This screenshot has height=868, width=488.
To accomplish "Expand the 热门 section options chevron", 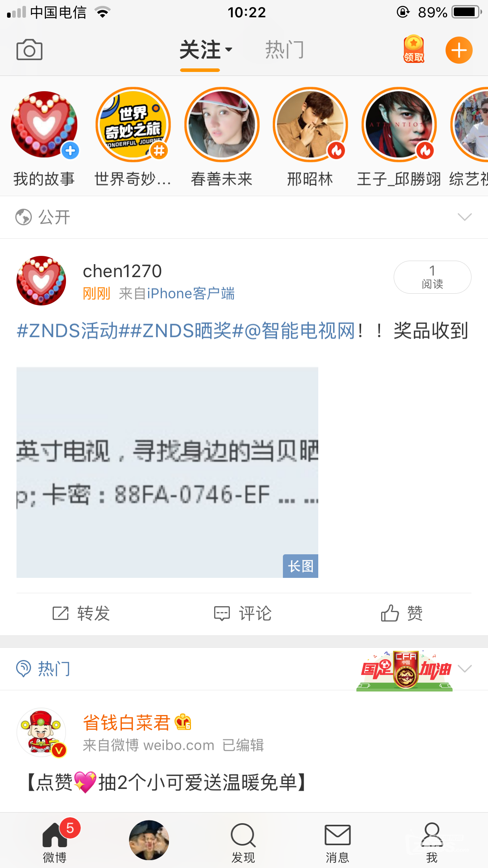I will [x=464, y=669].
